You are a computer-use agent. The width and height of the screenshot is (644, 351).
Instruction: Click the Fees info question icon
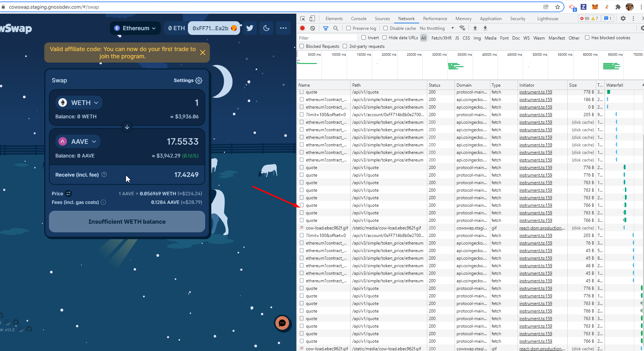[103, 202]
